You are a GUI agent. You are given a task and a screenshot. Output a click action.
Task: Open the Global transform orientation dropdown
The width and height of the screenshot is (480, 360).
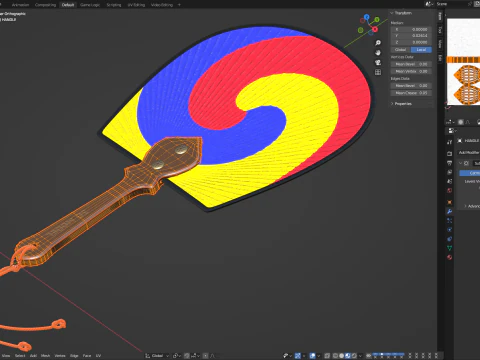(x=157, y=356)
